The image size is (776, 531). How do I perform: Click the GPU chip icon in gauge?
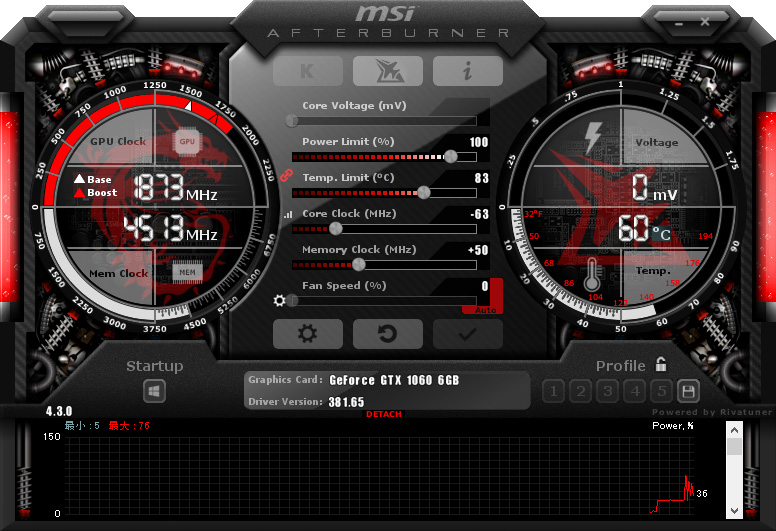tap(187, 142)
